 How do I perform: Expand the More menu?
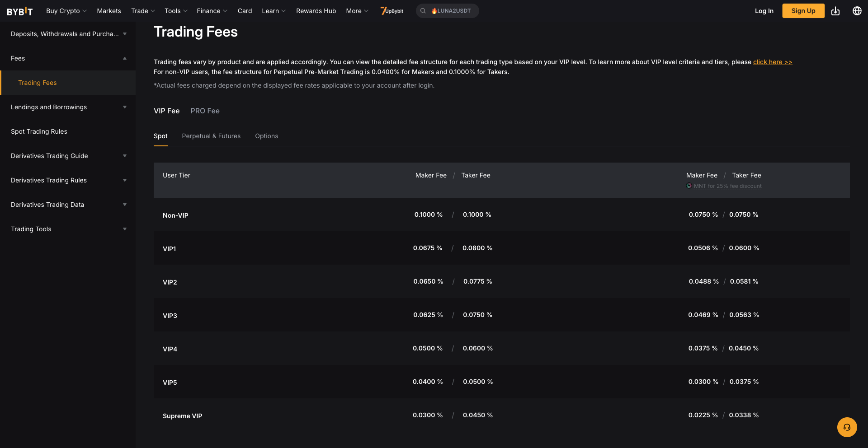(x=357, y=11)
